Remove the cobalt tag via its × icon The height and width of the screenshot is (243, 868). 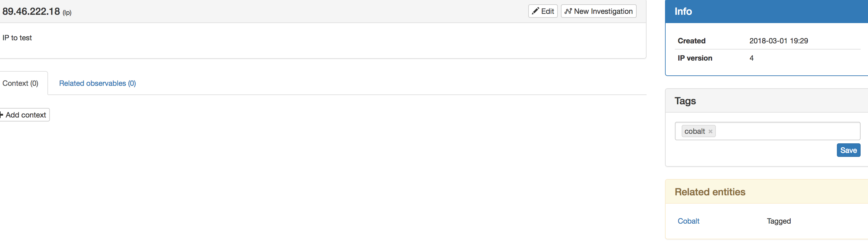click(710, 131)
